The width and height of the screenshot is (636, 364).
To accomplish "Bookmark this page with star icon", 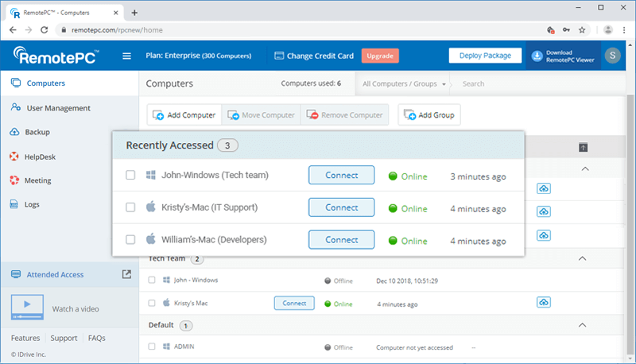I will point(582,30).
